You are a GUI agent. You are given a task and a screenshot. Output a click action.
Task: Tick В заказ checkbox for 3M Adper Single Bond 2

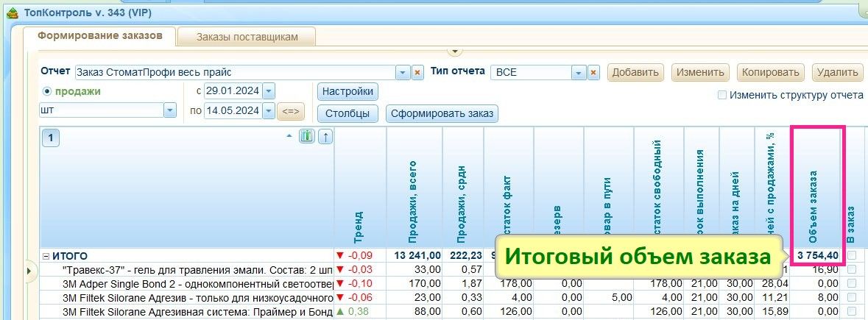tap(851, 283)
